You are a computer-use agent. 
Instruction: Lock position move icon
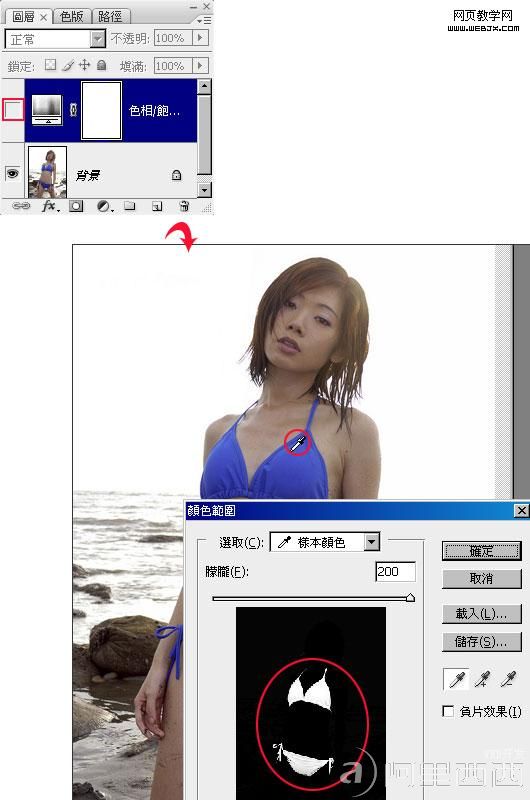85,65
